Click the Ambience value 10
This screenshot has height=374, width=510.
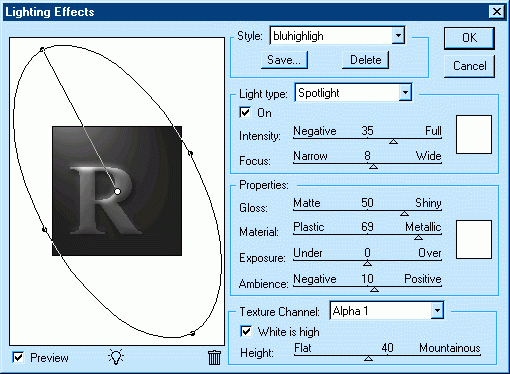pyautogui.click(x=367, y=279)
